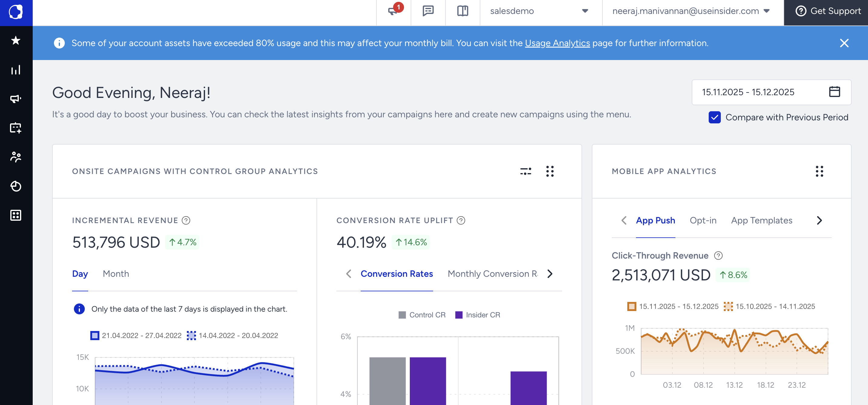Uncheck Compare with Previous Period checkbox
This screenshot has height=405, width=868.
click(714, 117)
